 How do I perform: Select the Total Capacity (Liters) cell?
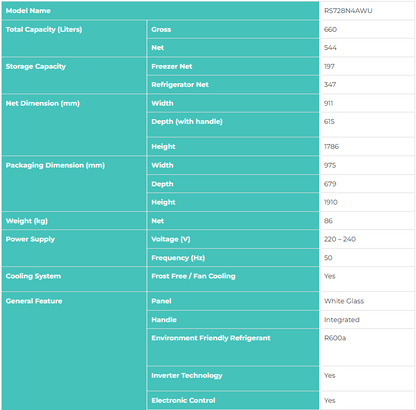pyautogui.click(x=74, y=39)
